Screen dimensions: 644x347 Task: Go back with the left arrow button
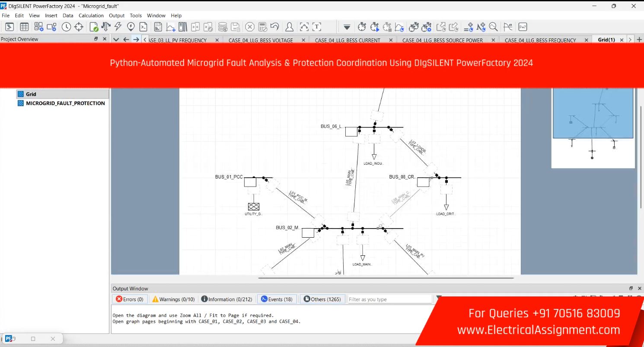[126, 39]
